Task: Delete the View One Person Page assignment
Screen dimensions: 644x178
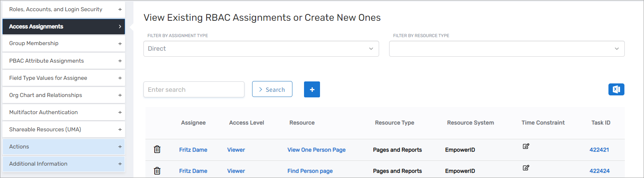Action: coord(157,149)
